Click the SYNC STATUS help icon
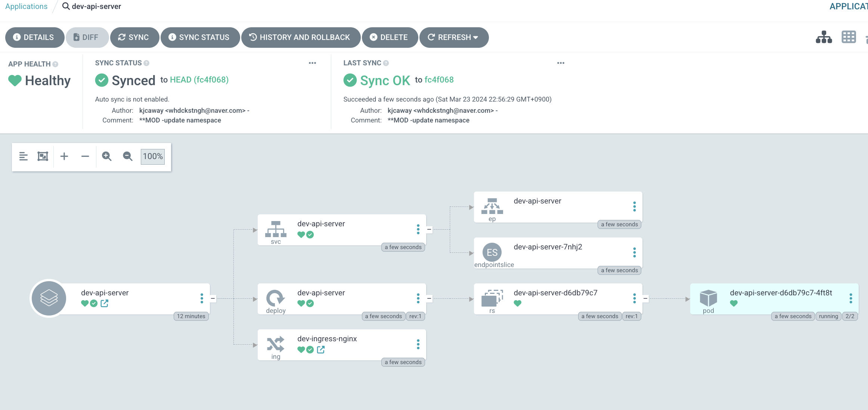 click(146, 63)
